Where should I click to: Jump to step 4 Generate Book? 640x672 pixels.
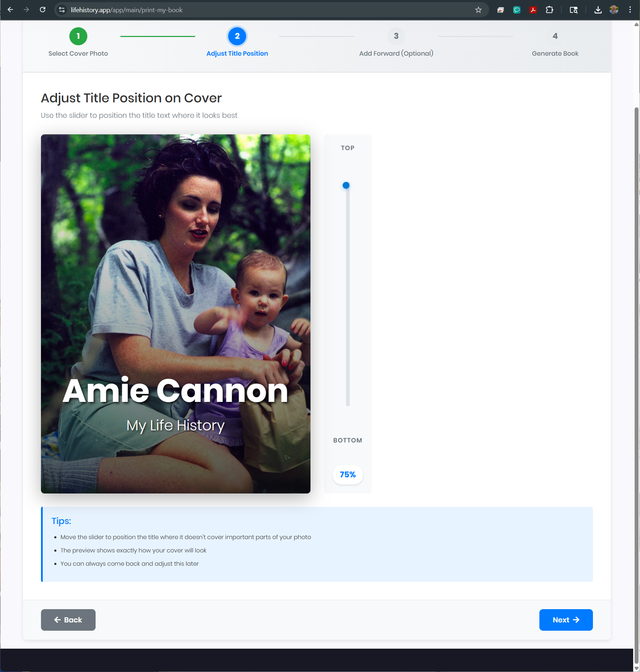tap(555, 36)
